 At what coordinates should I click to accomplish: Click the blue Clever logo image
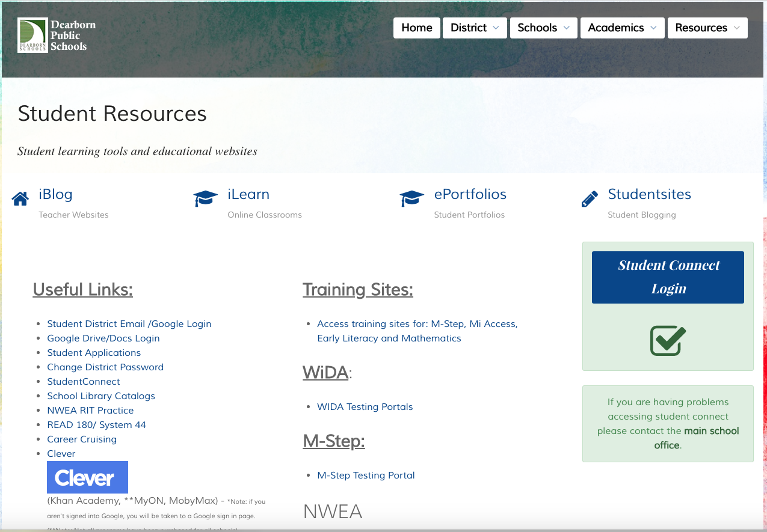88,477
